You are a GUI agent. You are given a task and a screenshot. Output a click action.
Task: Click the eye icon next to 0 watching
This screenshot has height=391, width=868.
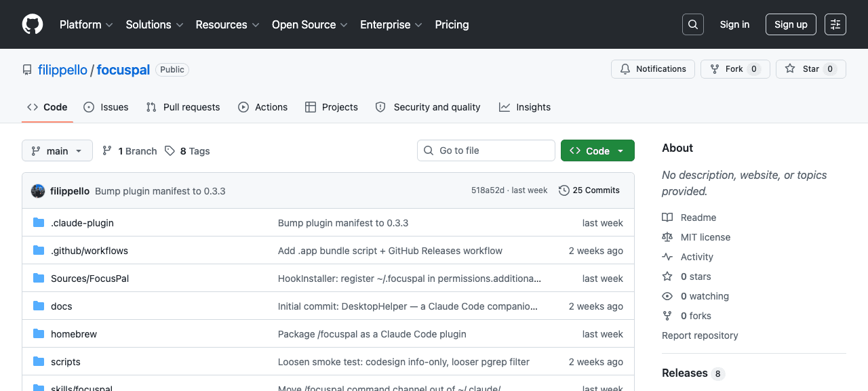click(667, 296)
